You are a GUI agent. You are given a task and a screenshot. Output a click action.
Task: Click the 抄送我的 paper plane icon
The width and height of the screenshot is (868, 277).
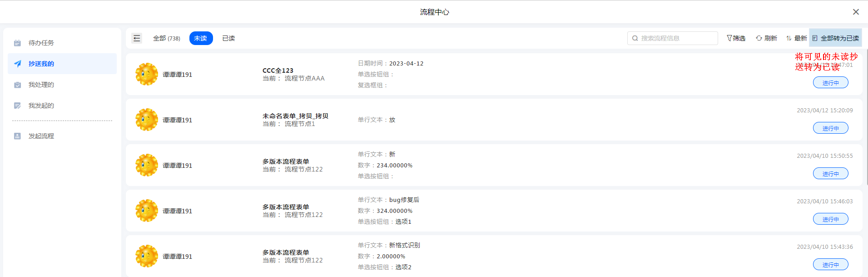18,64
